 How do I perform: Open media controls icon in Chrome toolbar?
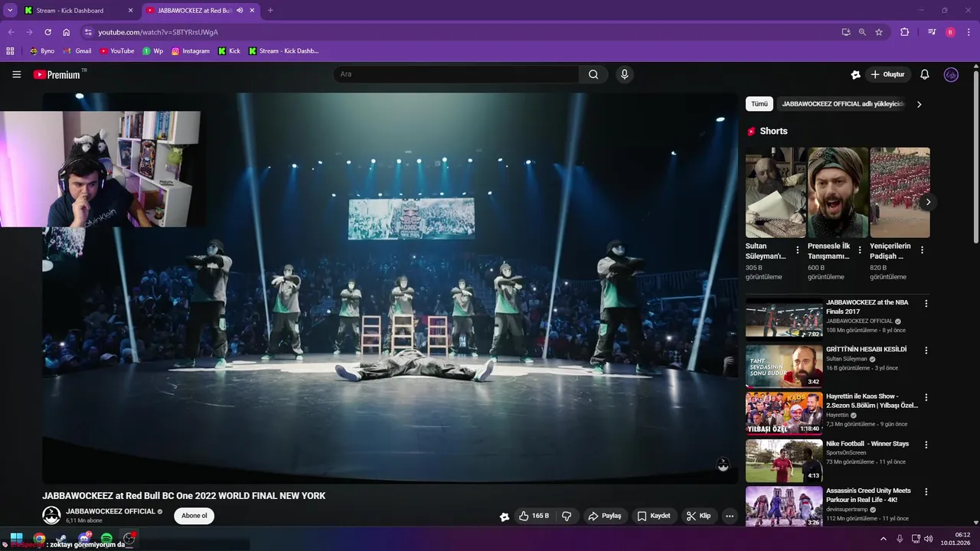click(932, 32)
